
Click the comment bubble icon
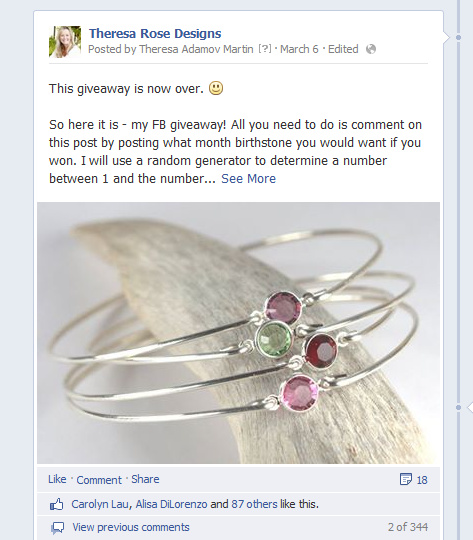click(58, 528)
